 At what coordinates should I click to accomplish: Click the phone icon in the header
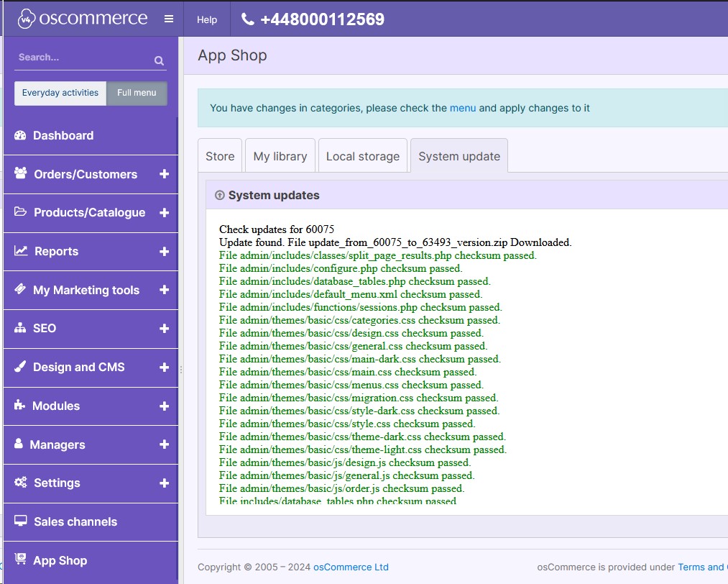(x=248, y=19)
